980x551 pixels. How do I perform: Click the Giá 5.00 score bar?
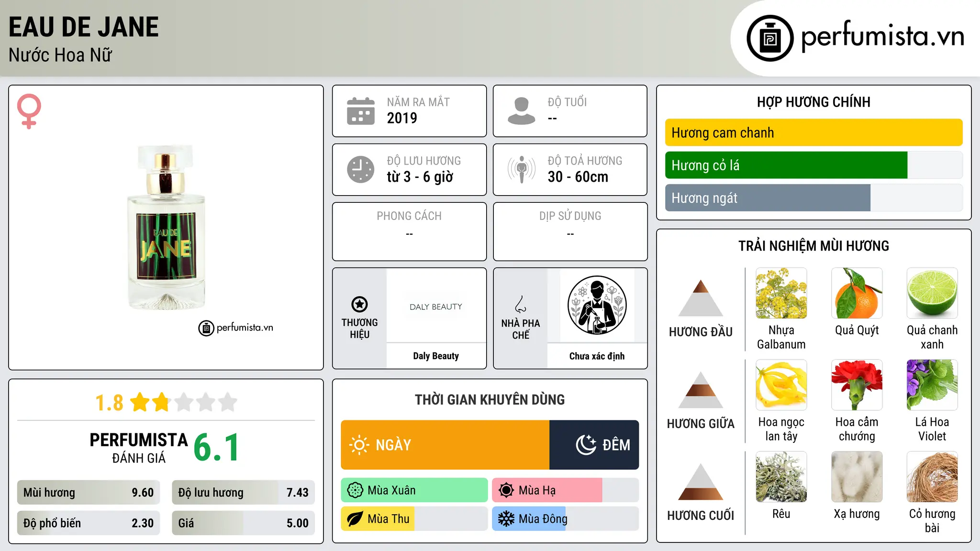(244, 523)
